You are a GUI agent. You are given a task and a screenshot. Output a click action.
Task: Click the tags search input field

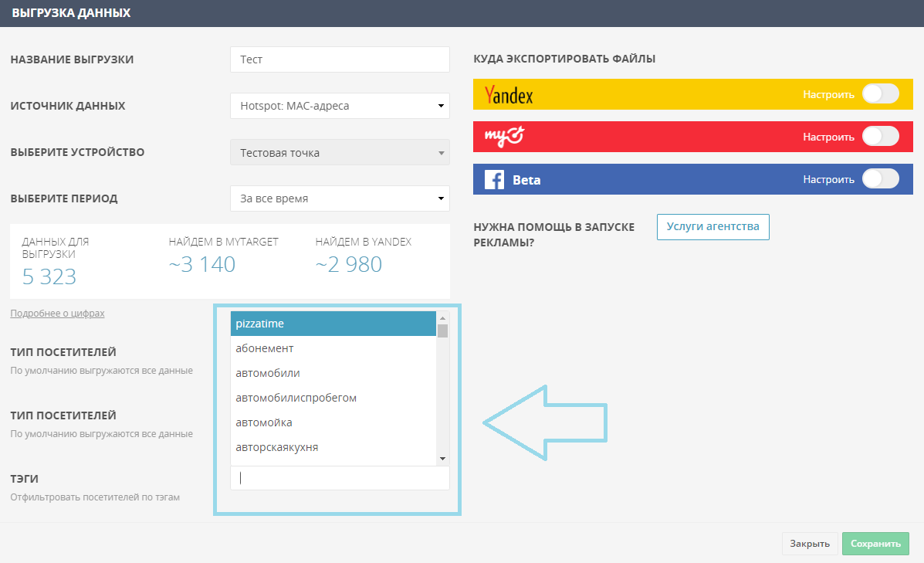(x=340, y=478)
